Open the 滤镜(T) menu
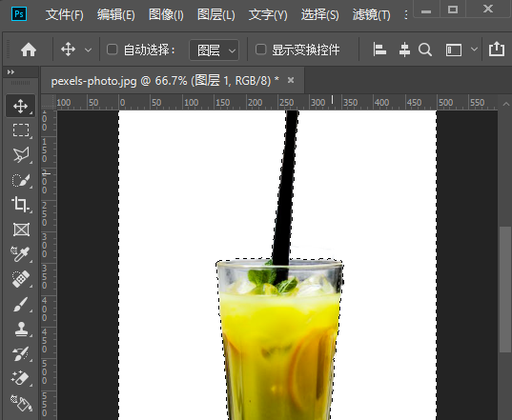512x420 pixels. pyautogui.click(x=371, y=14)
